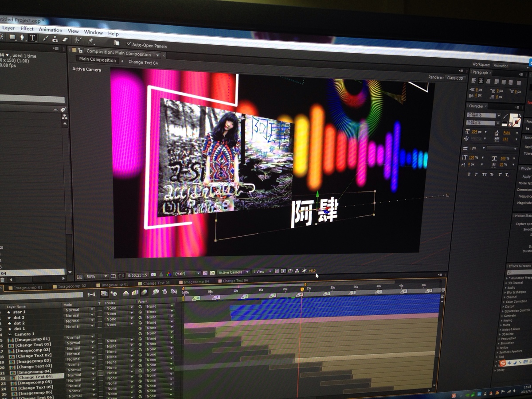Open the Composition: Main Composition tab dropdown arrow

tap(157, 55)
